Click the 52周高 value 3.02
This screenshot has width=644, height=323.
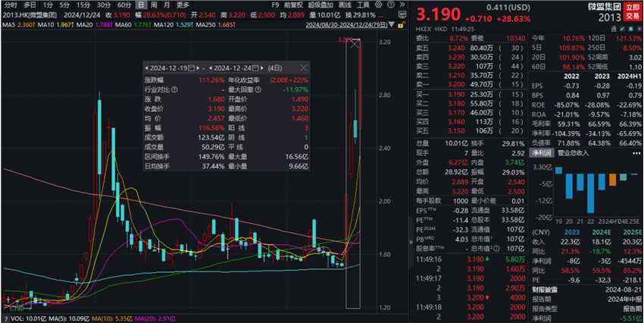pyautogui.click(x=635, y=57)
